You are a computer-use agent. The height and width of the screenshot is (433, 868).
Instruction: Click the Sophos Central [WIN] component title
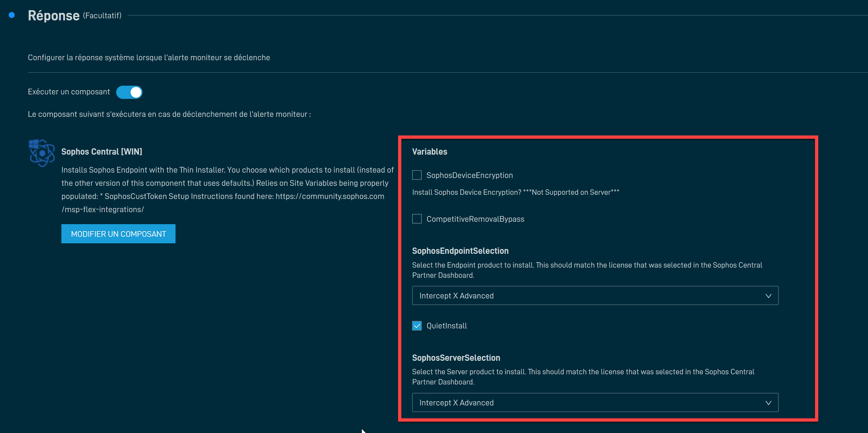point(102,152)
